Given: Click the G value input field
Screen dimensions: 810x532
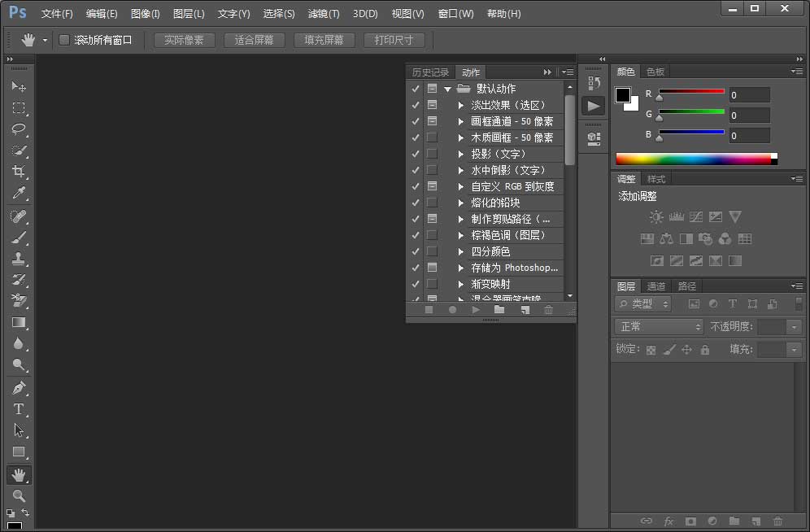Looking at the screenshot, I should click(750, 116).
